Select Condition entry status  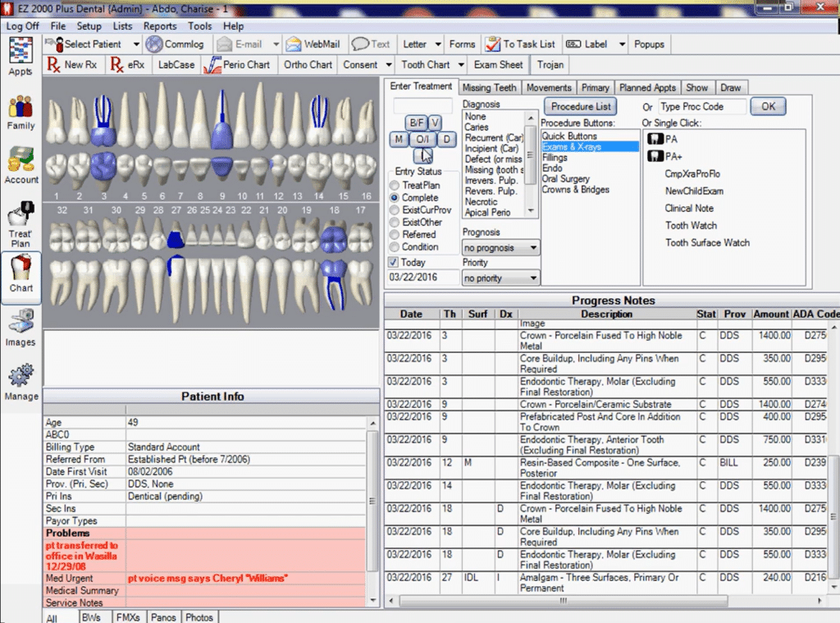(395, 246)
